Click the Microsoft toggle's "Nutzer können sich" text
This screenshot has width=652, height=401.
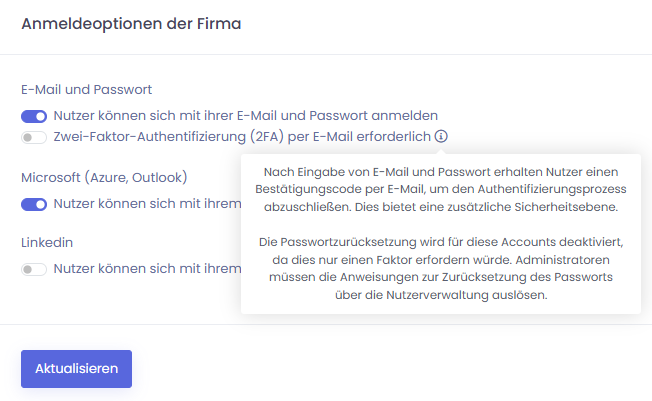pos(146,205)
